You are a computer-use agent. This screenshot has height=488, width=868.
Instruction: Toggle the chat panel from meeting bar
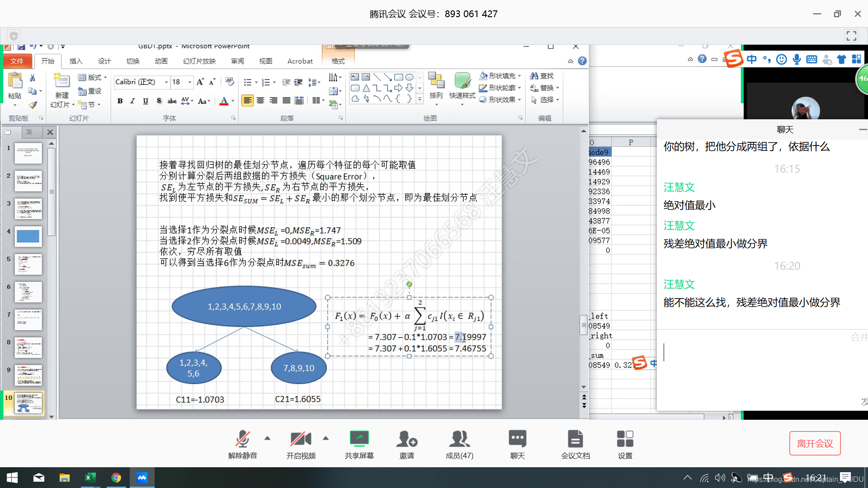[x=517, y=445]
